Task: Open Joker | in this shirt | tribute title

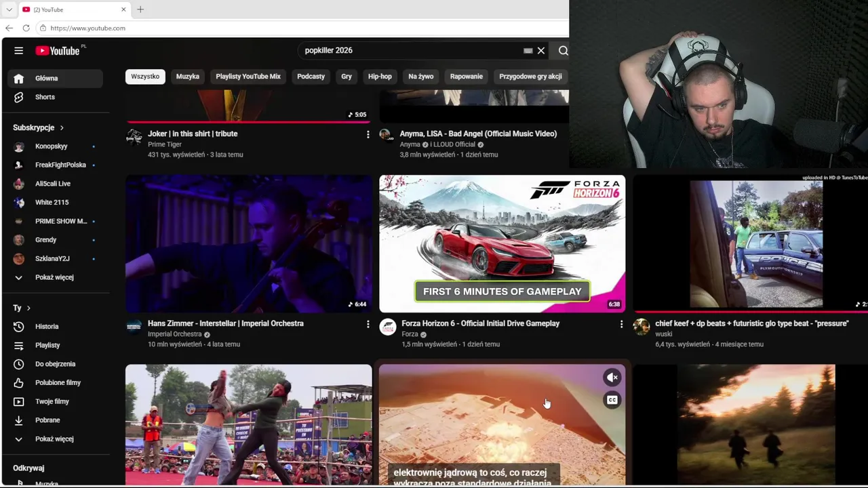Action: tap(193, 134)
